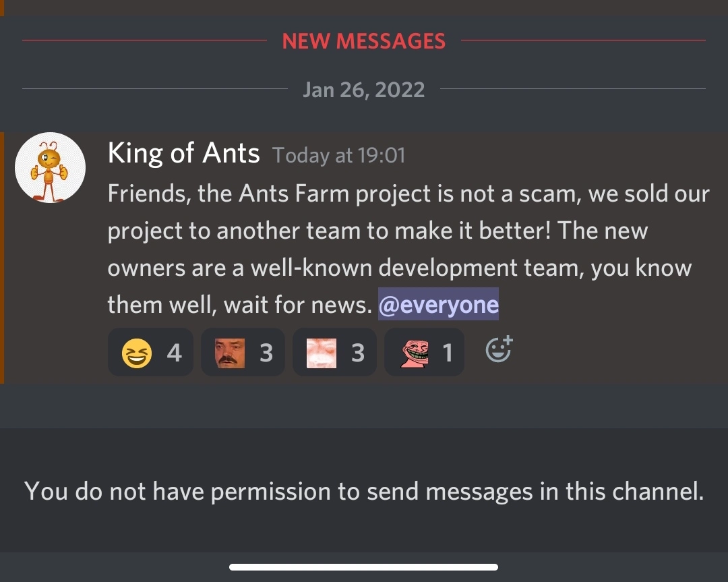The width and height of the screenshot is (728, 582).
Task: Toggle the laughing squint emoji reaction
Action: pos(150,352)
